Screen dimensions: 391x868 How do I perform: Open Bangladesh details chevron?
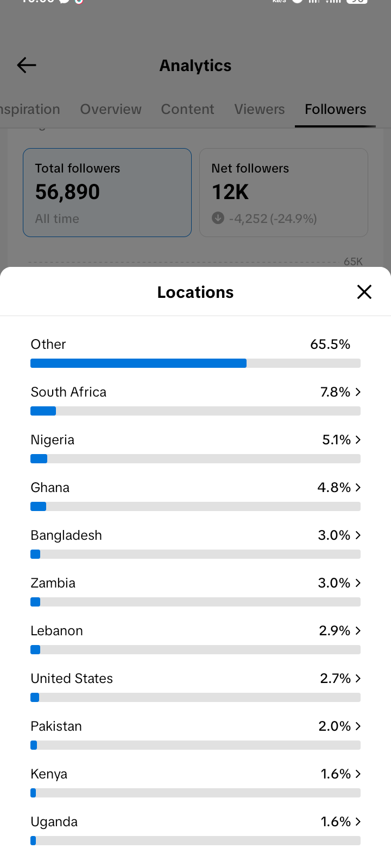[358, 535]
